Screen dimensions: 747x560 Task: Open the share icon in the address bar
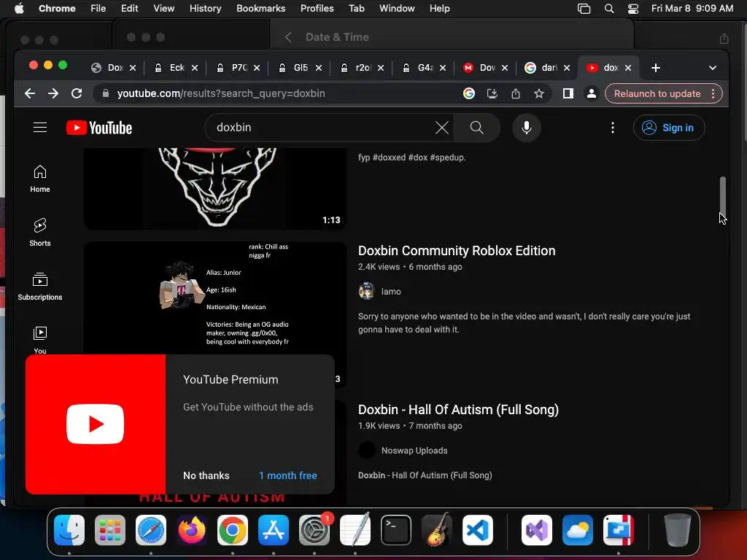click(516, 94)
